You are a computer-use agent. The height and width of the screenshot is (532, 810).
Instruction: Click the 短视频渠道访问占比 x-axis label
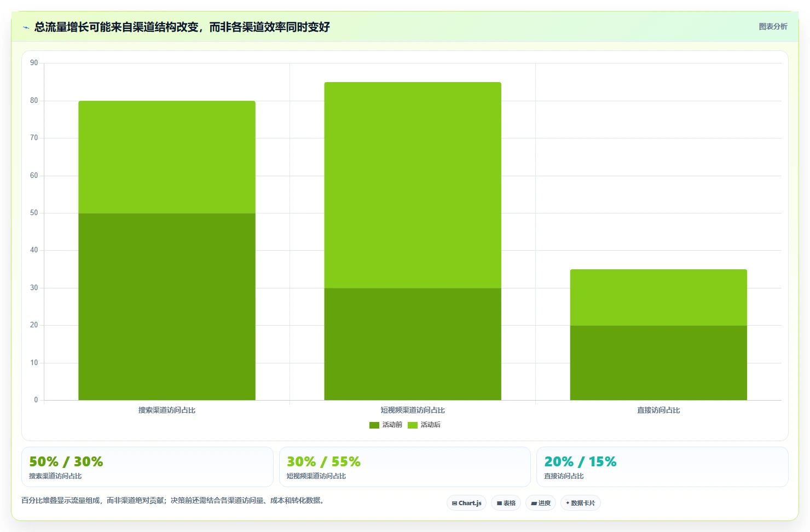(x=413, y=410)
